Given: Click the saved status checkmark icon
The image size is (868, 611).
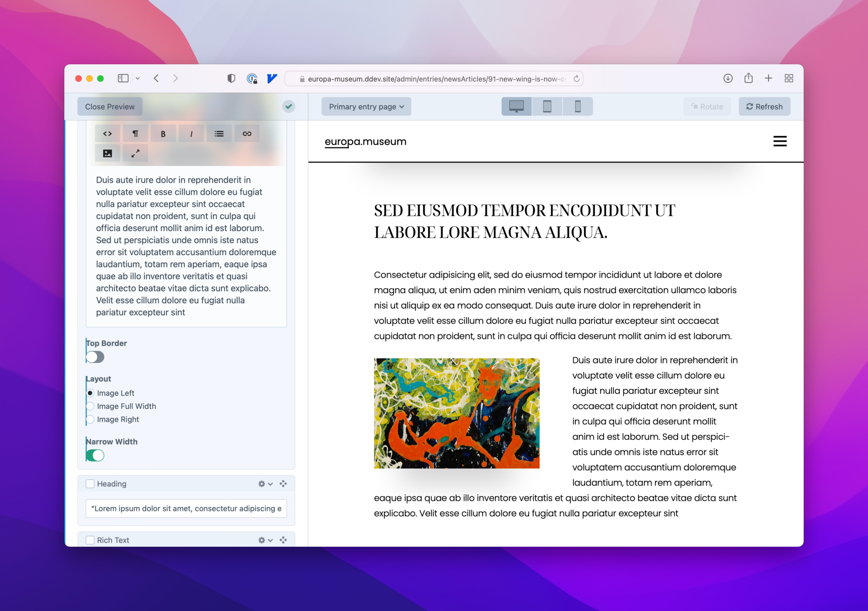Looking at the screenshot, I should tap(288, 106).
